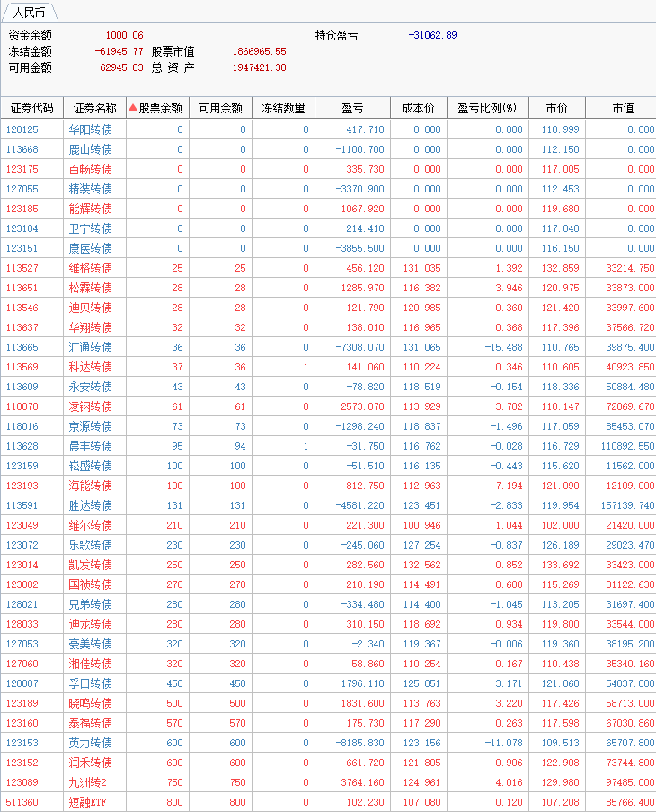The image size is (656, 812).
Task: Click security code 123002
Action: point(22,584)
